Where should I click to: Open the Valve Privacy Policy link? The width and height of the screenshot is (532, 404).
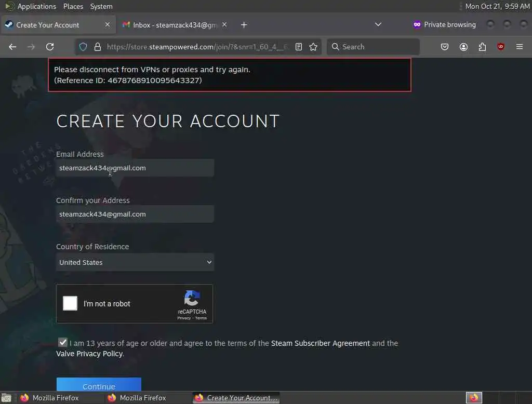pos(89,354)
